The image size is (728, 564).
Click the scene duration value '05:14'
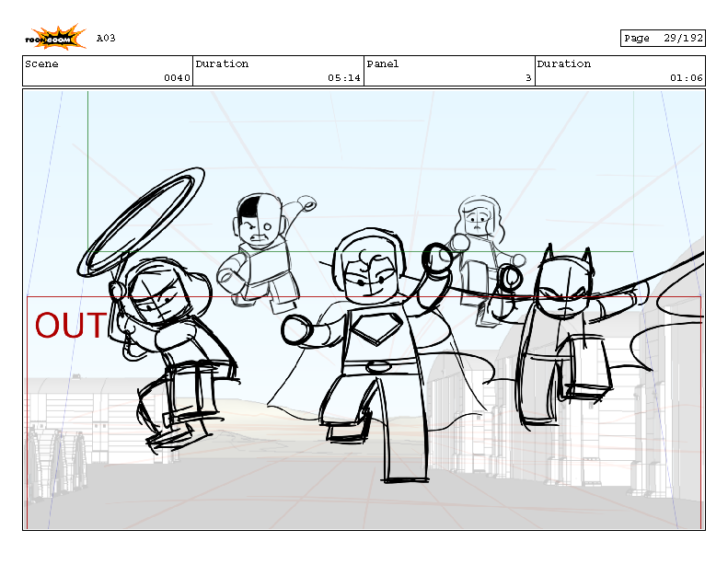(344, 78)
